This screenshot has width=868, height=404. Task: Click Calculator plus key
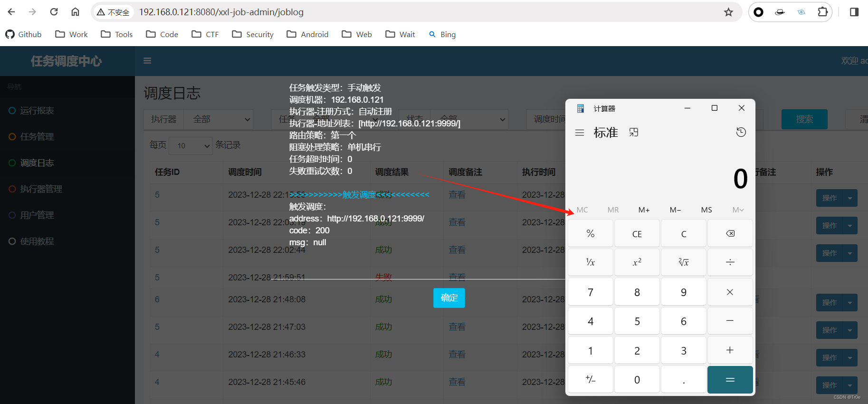click(730, 350)
